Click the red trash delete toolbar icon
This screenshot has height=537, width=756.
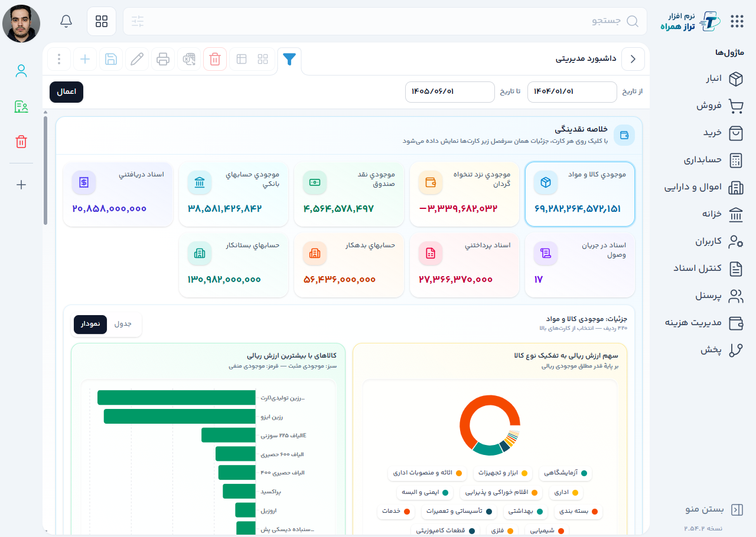coord(215,59)
